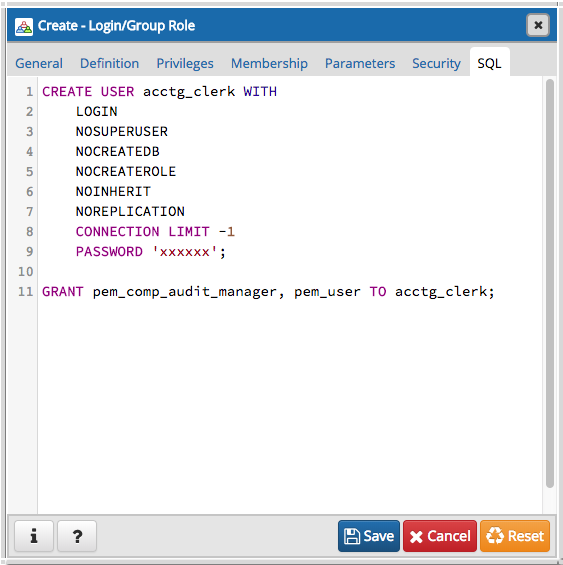Click the NOREPLICATION line
Screen dimensions: 563x565
tap(130, 212)
